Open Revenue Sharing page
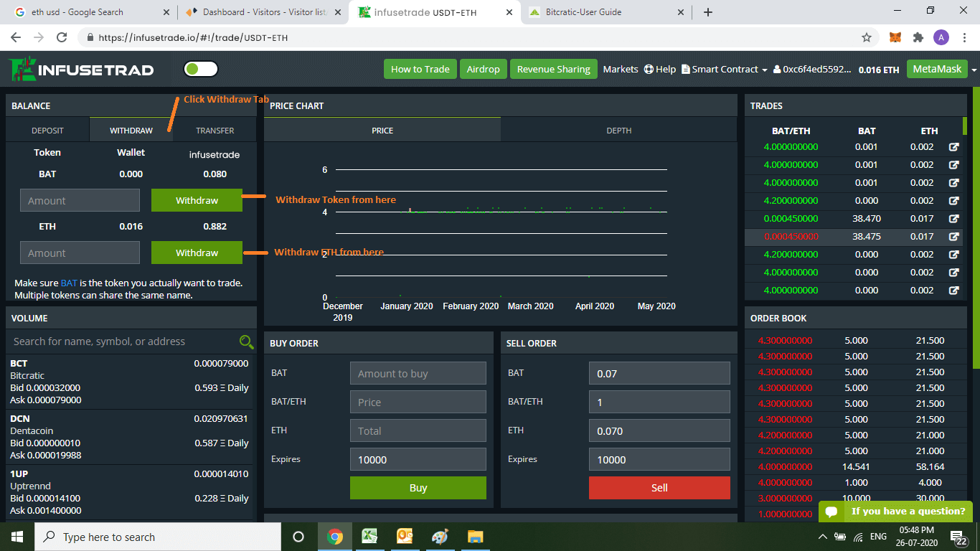980x551 pixels. pos(553,69)
